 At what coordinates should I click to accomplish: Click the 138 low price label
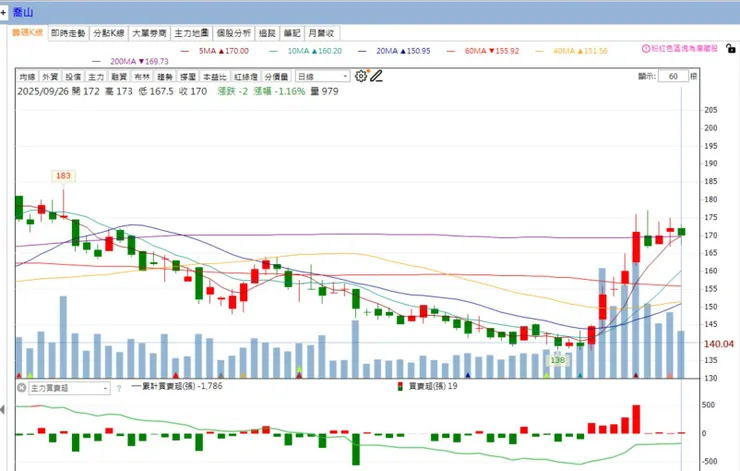[558, 360]
